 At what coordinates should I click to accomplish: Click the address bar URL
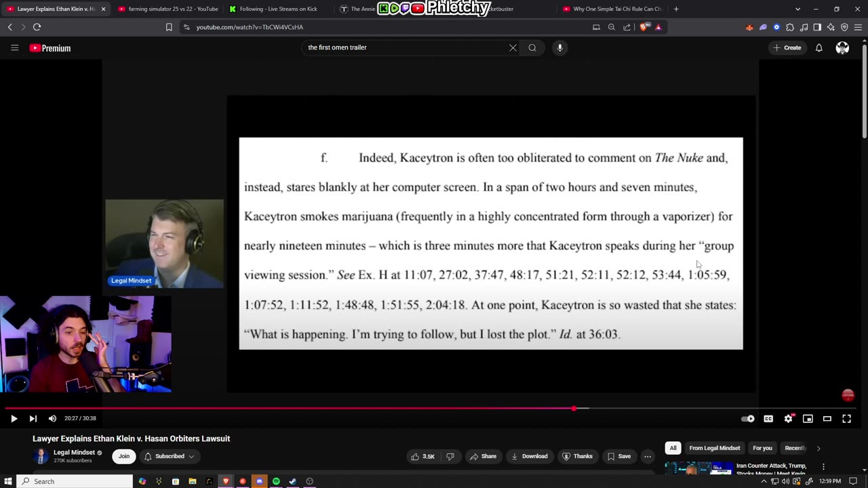coord(250,27)
